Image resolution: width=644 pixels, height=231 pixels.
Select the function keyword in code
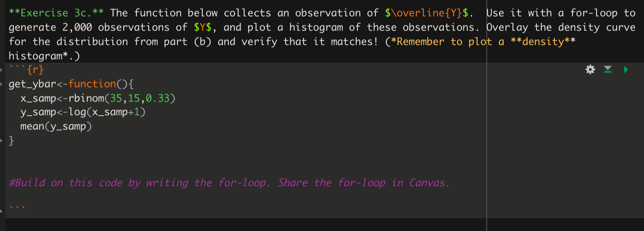[x=92, y=83]
